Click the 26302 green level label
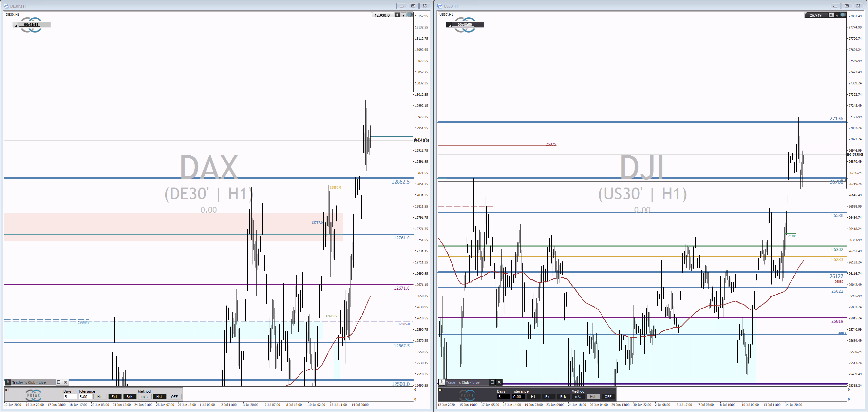This screenshot has height=412, width=868. [837, 250]
